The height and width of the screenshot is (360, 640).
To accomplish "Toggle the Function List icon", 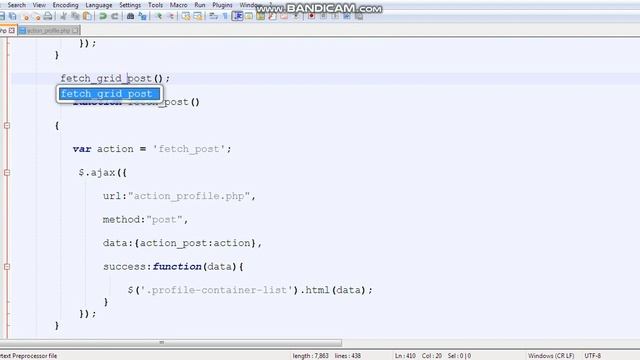I will [272, 16].
